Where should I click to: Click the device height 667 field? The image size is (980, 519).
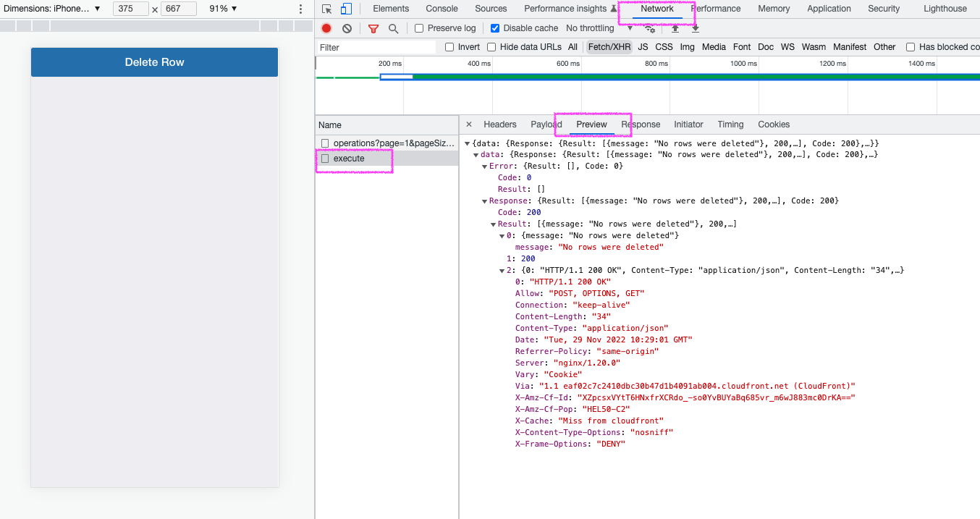tap(178, 9)
